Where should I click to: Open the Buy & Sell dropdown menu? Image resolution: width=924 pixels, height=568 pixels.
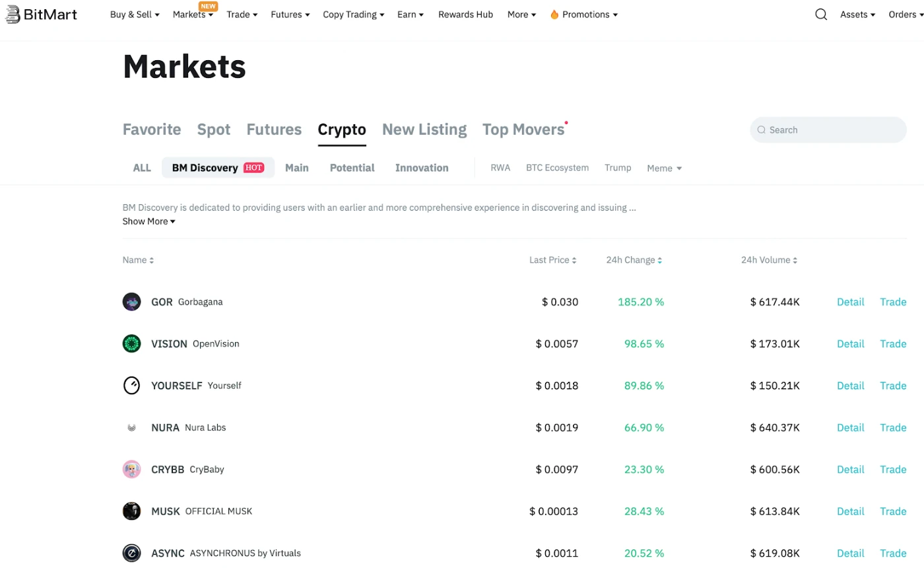click(135, 14)
